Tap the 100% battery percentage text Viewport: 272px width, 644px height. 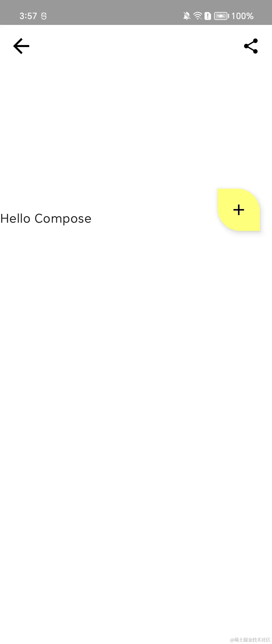pos(242,16)
